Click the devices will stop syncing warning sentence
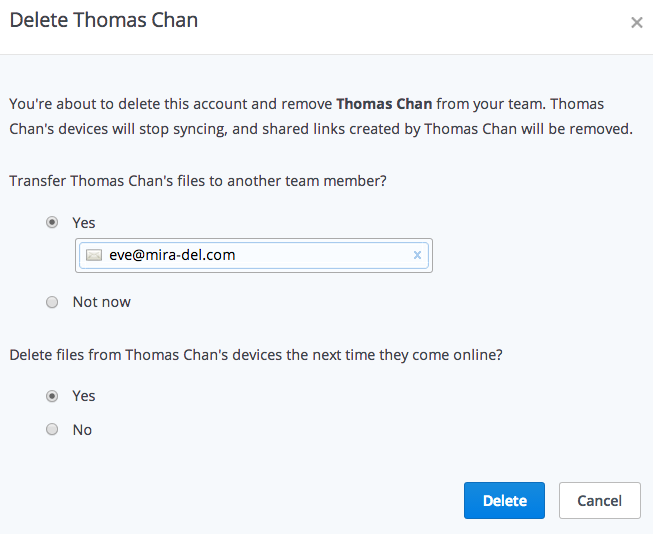This screenshot has height=534, width=653. [x=321, y=117]
